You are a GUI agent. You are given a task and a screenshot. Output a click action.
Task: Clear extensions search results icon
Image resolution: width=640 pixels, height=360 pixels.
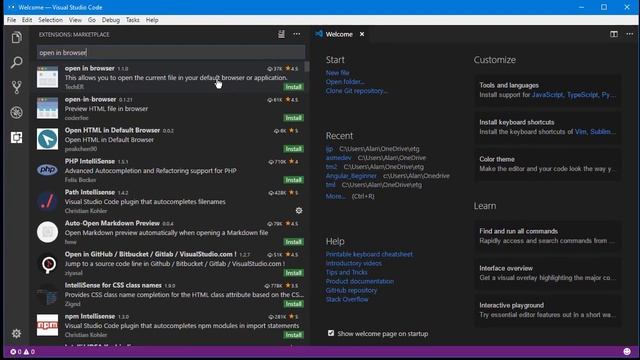coord(281,34)
